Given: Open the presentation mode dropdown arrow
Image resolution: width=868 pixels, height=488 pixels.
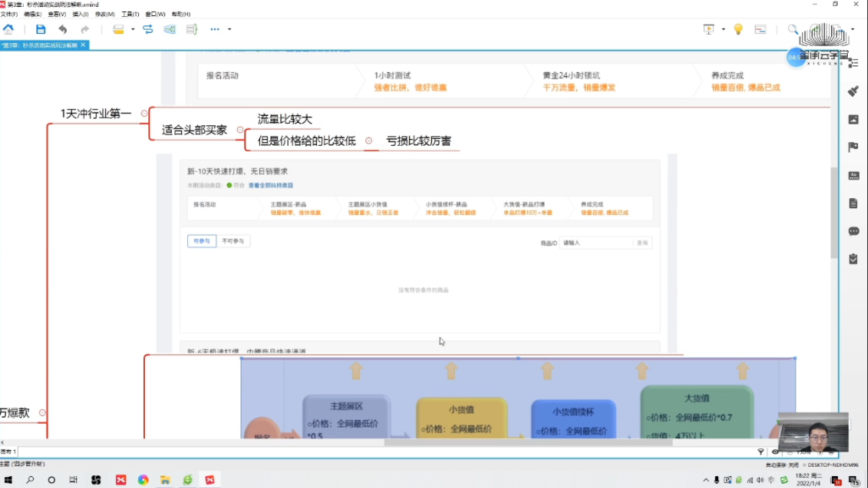Looking at the screenshot, I should tap(723, 29).
